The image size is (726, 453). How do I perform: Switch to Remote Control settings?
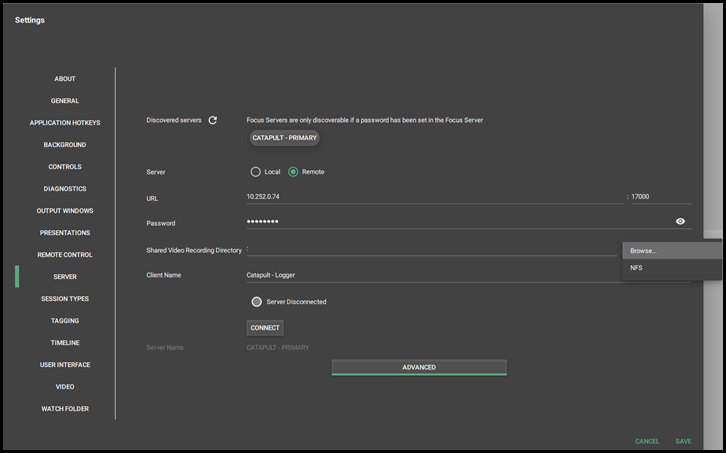pyautogui.click(x=65, y=255)
